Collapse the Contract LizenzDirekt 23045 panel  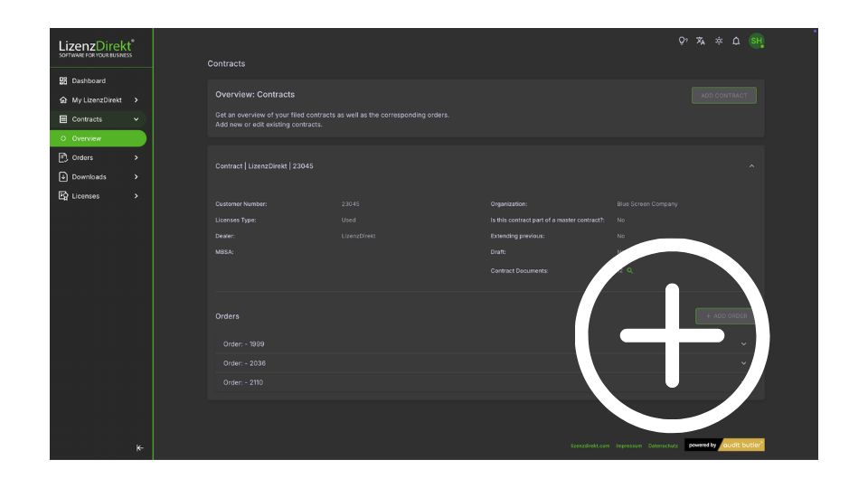(751, 166)
